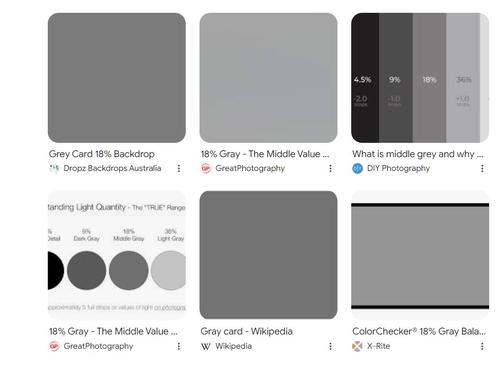Open three-dot menu for DIY Photography result

[482, 168]
